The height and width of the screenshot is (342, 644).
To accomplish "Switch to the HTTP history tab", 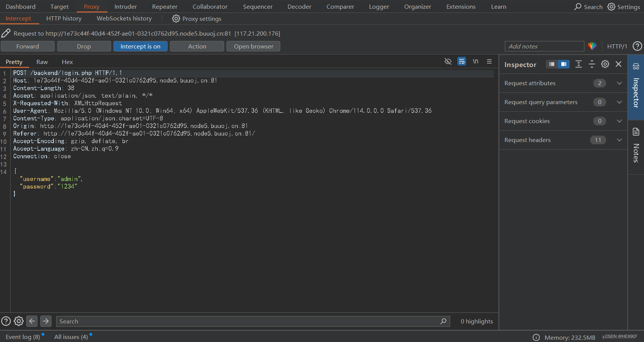I will point(64,18).
